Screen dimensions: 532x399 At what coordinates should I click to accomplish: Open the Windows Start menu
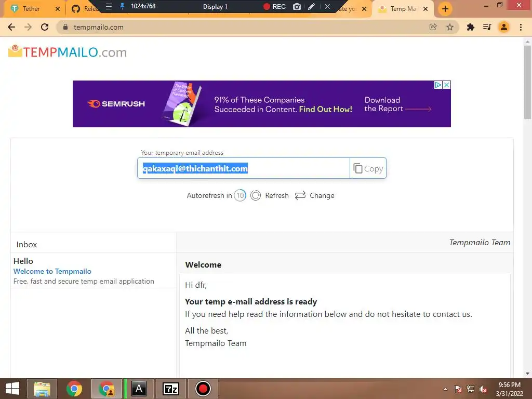[x=12, y=389]
